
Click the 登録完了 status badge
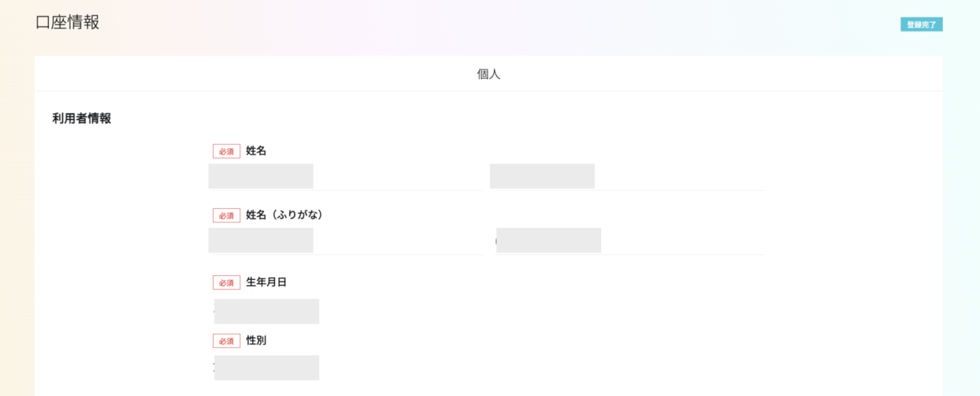(x=921, y=25)
